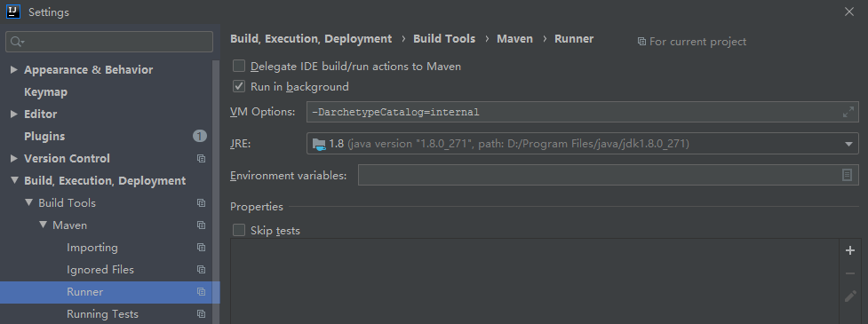Image resolution: width=868 pixels, height=324 pixels.
Task: Click the Properties section heading
Action: click(x=256, y=206)
